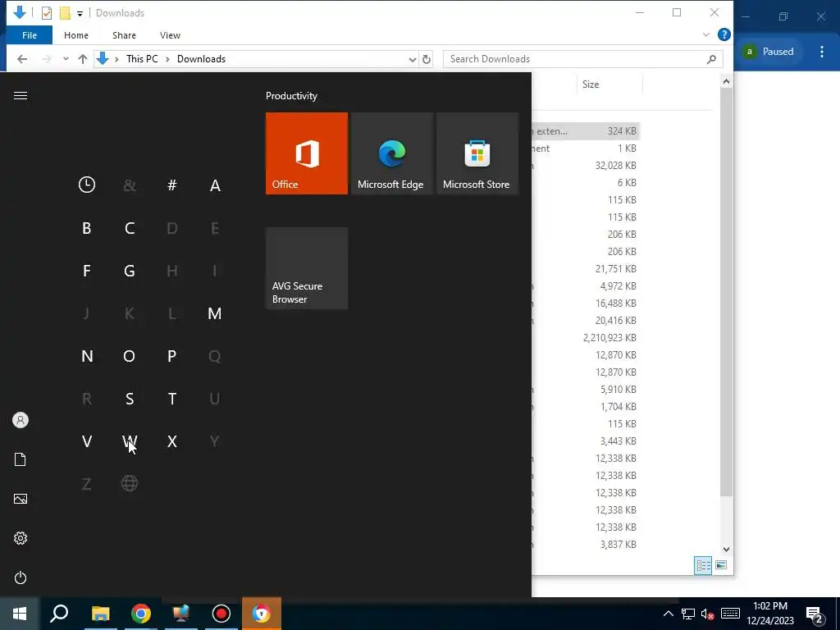The width and height of the screenshot is (840, 630).
Task: Open user account icon in Start
Action: click(21, 420)
